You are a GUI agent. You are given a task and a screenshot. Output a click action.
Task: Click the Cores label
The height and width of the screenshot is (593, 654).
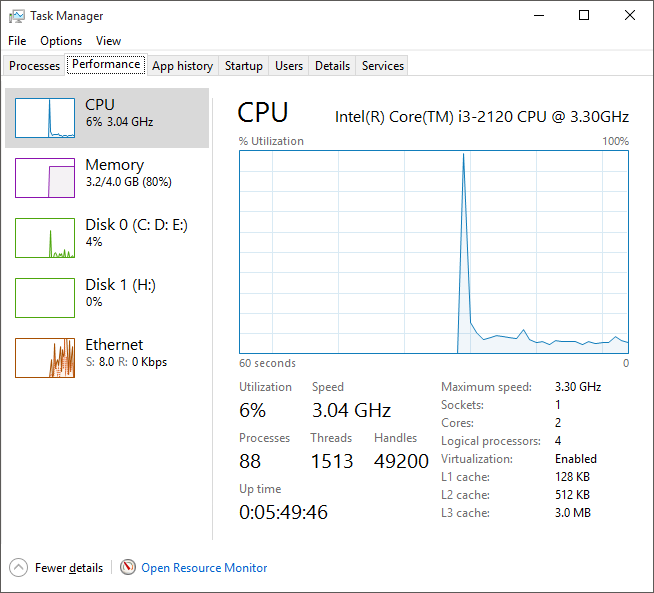pos(457,423)
